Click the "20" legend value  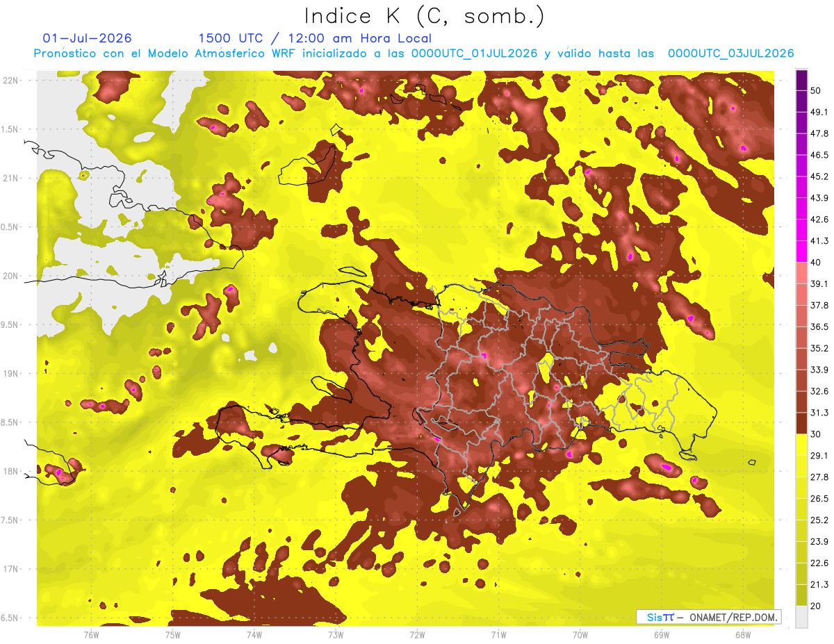[816, 606]
